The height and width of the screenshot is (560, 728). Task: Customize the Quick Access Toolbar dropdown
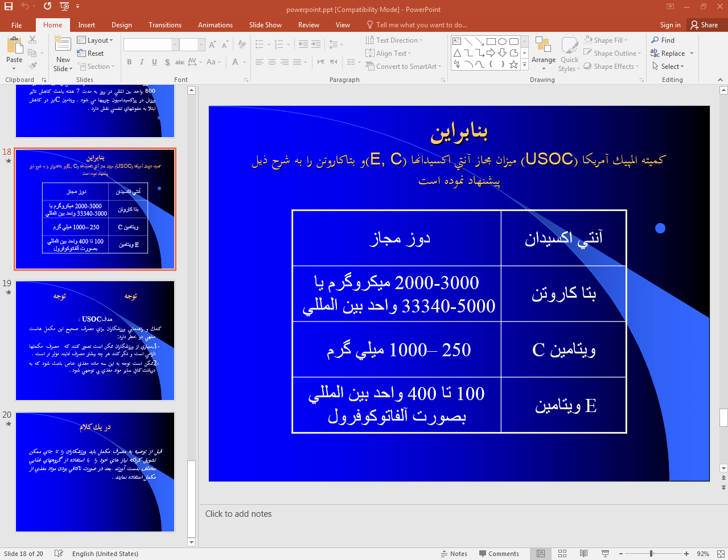pos(77,6)
